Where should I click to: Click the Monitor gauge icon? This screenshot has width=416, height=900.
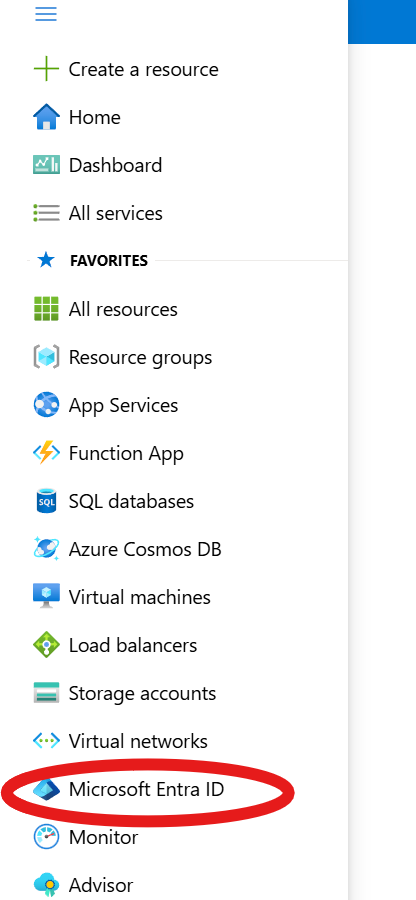[46, 837]
